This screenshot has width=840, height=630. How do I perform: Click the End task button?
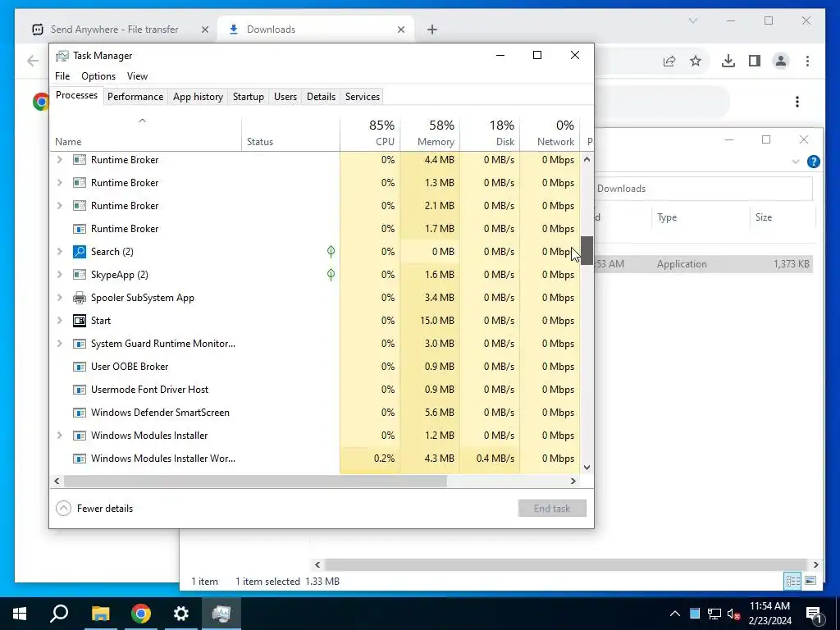tap(552, 509)
